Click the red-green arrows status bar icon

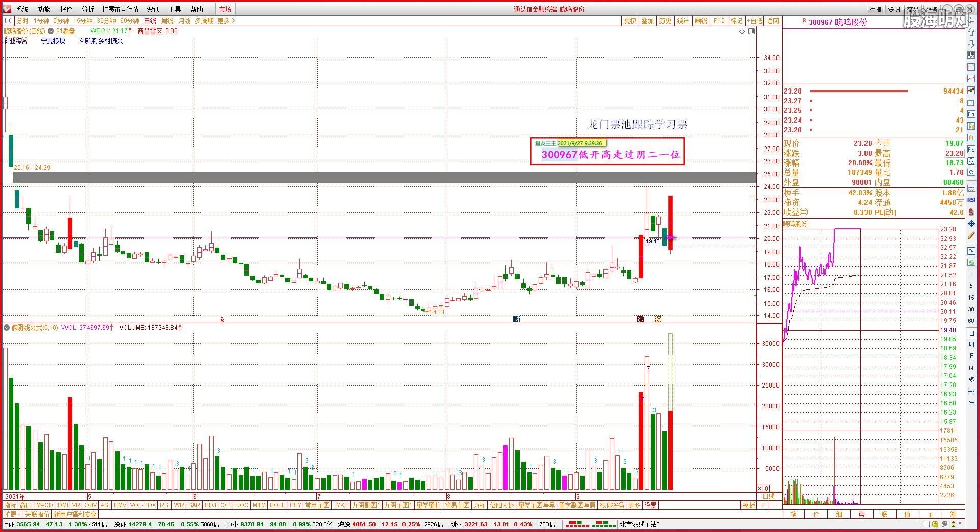pyautogui.click(x=953, y=524)
